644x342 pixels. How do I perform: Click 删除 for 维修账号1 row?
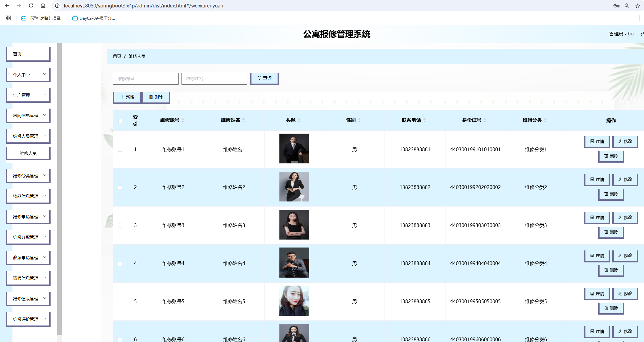coord(611,156)
